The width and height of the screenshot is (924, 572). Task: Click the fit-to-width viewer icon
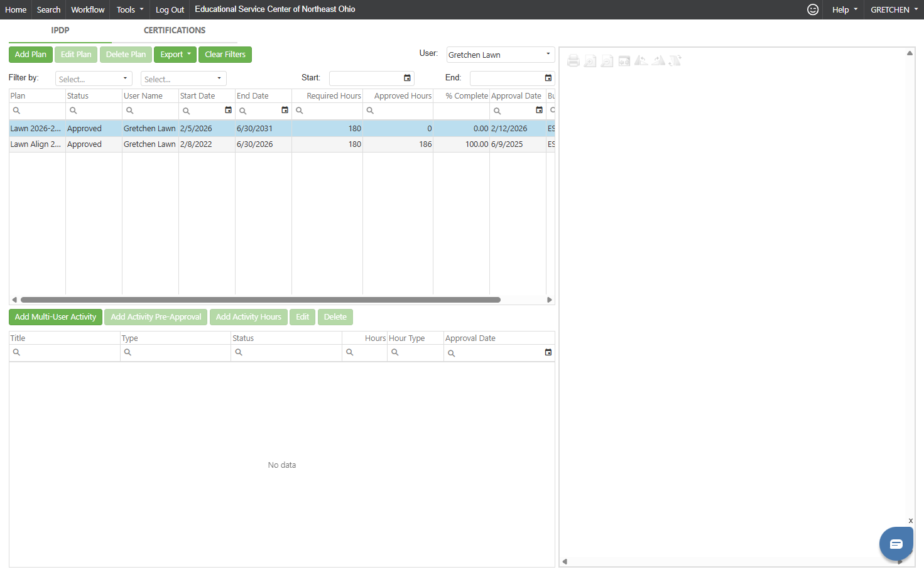click(624, 61)
